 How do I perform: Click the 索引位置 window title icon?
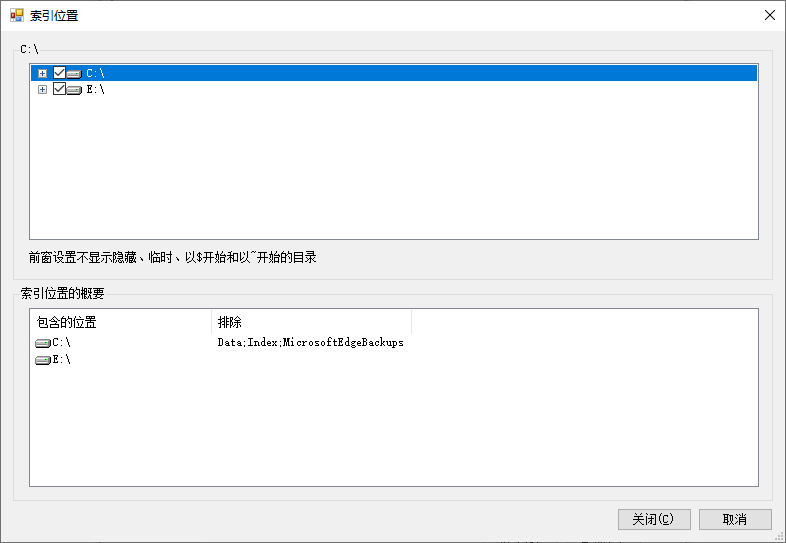coord(17,15)
